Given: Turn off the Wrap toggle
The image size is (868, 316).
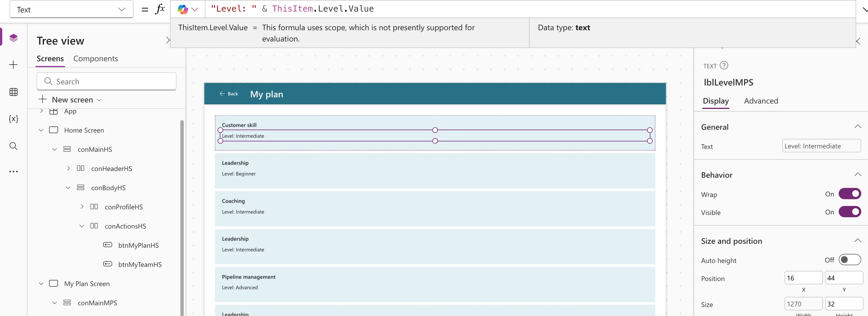Looking at the screenshot, I should click(849, 194).
